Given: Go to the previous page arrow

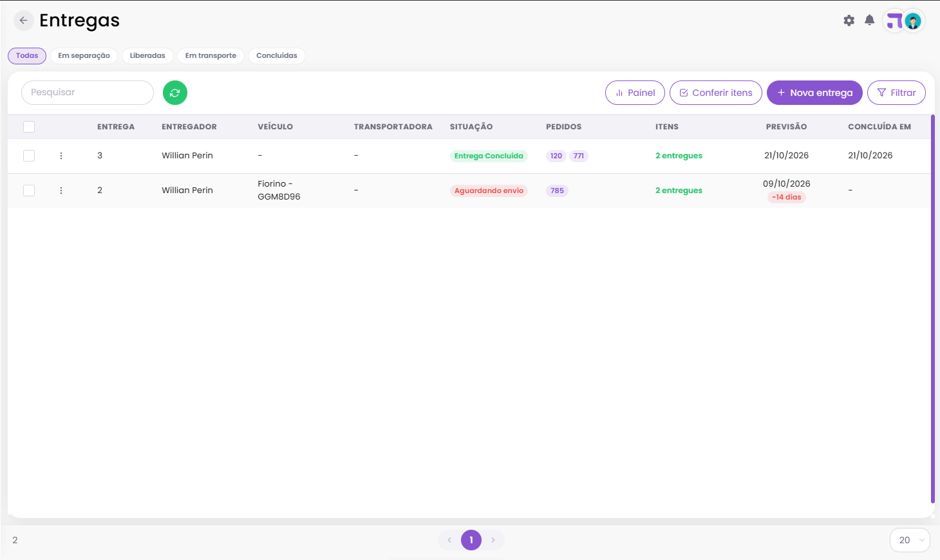Looking at the screenshot, I should (449, 540).
